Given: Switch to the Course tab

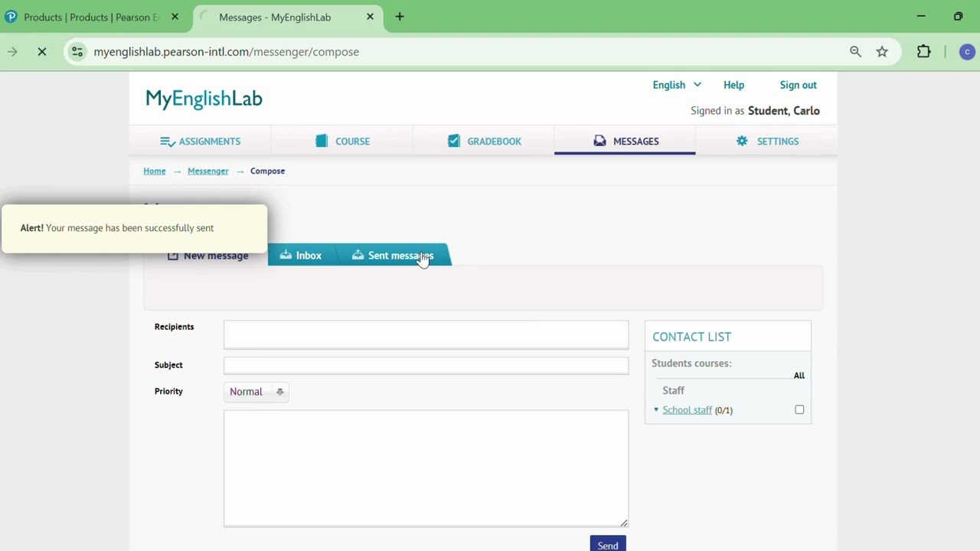Looking at the screenshot, I should (342, 142).
